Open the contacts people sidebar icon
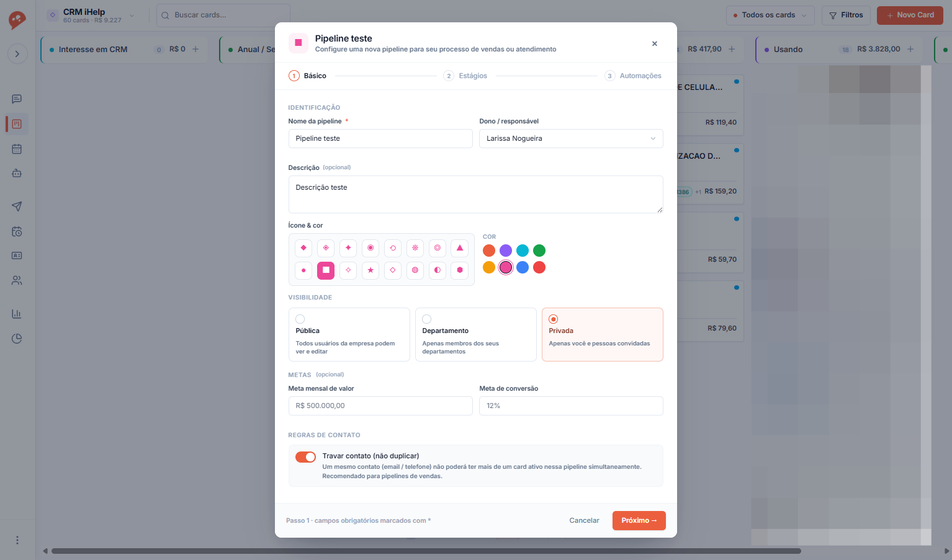 17,281
